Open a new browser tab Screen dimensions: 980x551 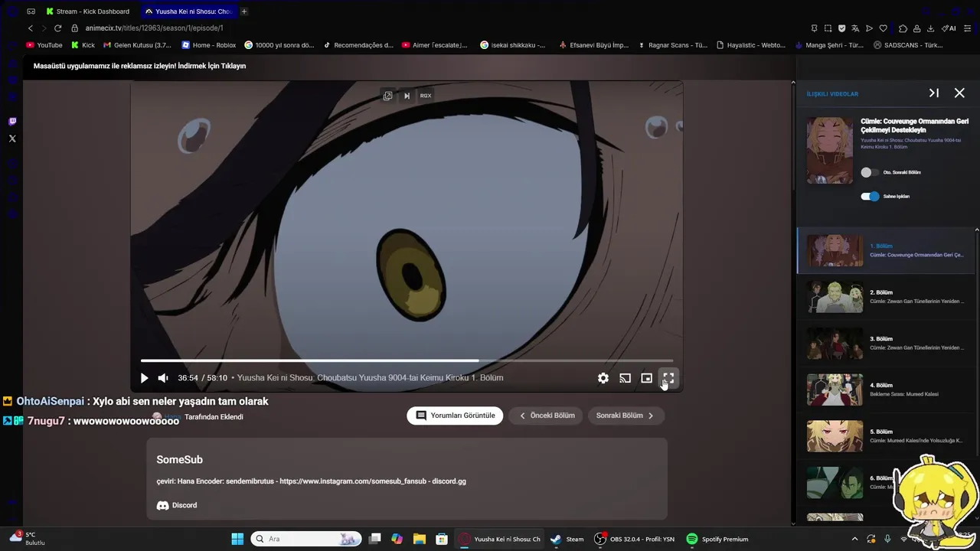point(244,11)
